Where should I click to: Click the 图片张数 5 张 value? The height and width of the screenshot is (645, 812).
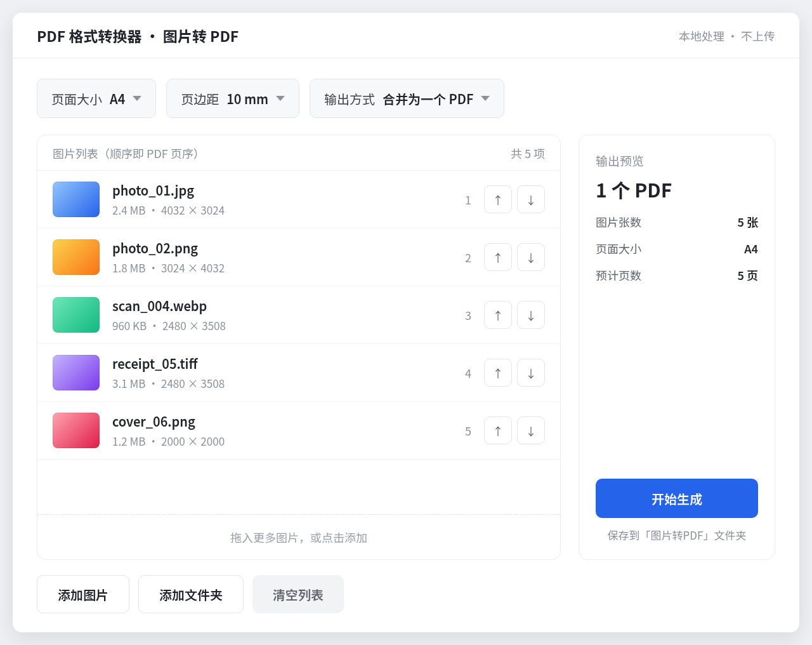tap(748, 222)
